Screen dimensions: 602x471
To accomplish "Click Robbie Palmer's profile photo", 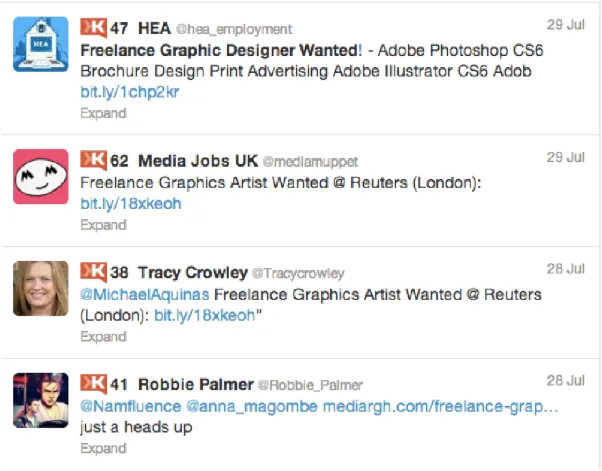I will [x=41, y=401].
